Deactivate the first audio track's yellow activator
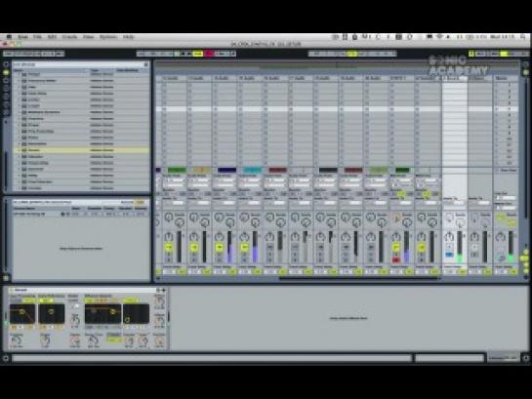532x399 pixels. point(169,248)
